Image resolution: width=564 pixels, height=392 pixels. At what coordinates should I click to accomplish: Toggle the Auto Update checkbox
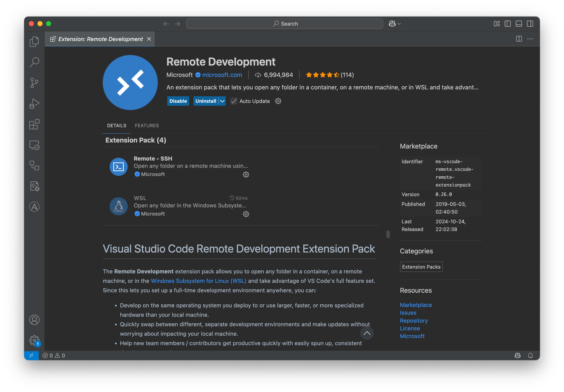(x=234, y=101)
